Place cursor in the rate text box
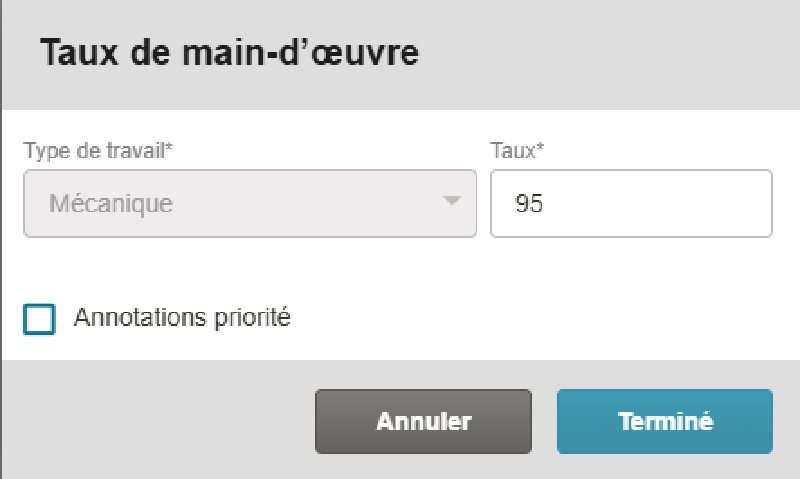 pyautogui.click(x=631, y=203)
